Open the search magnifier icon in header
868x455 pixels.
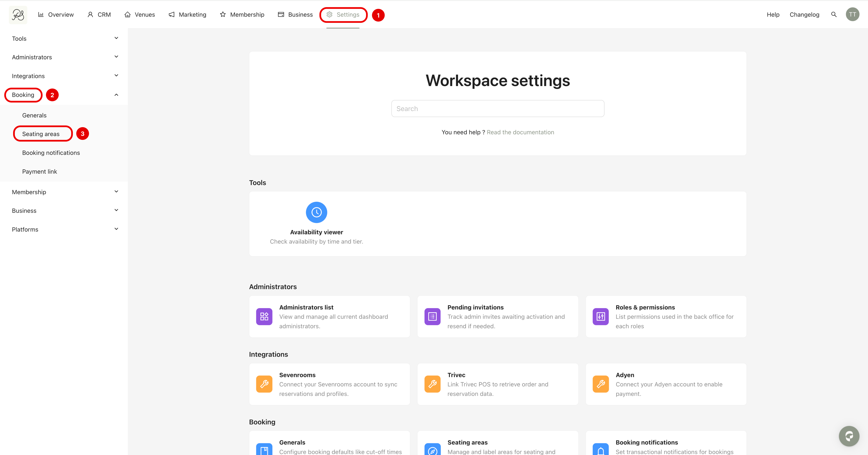[834, 14]
